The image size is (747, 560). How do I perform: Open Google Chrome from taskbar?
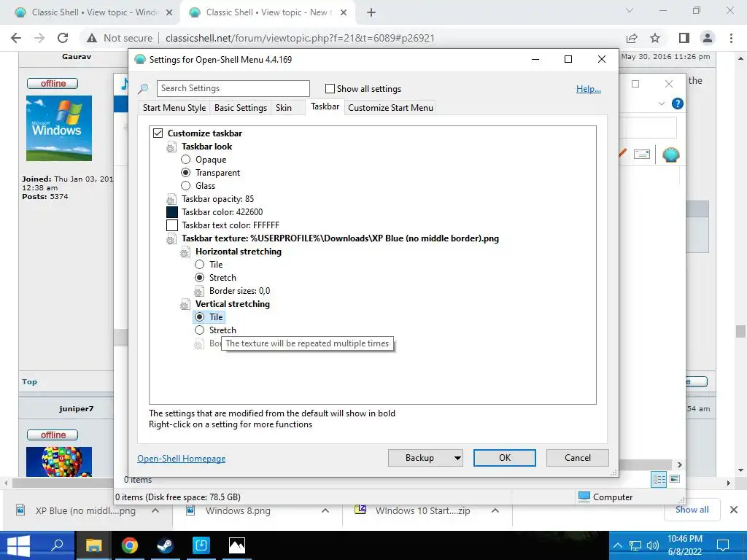(129, 545)
